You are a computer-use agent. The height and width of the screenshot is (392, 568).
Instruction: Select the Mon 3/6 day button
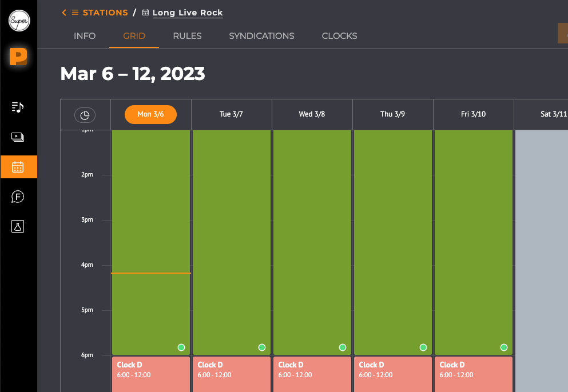pos(150,114)
